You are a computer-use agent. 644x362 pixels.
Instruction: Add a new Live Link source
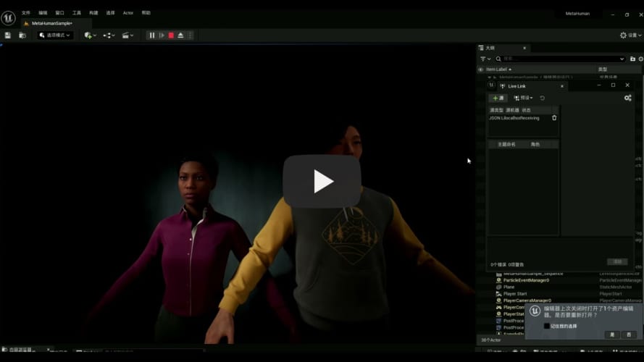pyautogui.click(x=498, y=98)
